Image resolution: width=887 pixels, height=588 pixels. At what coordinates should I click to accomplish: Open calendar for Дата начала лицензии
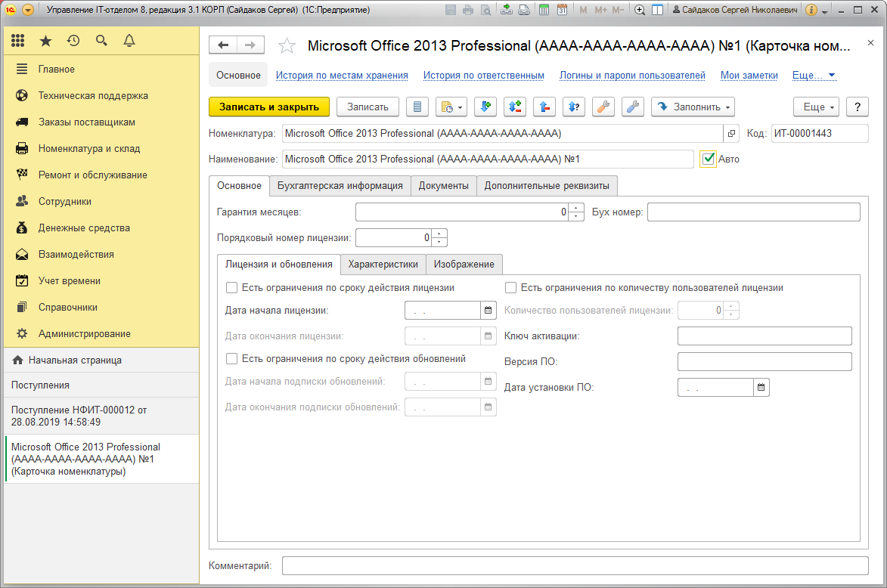(x=488, y=311)
